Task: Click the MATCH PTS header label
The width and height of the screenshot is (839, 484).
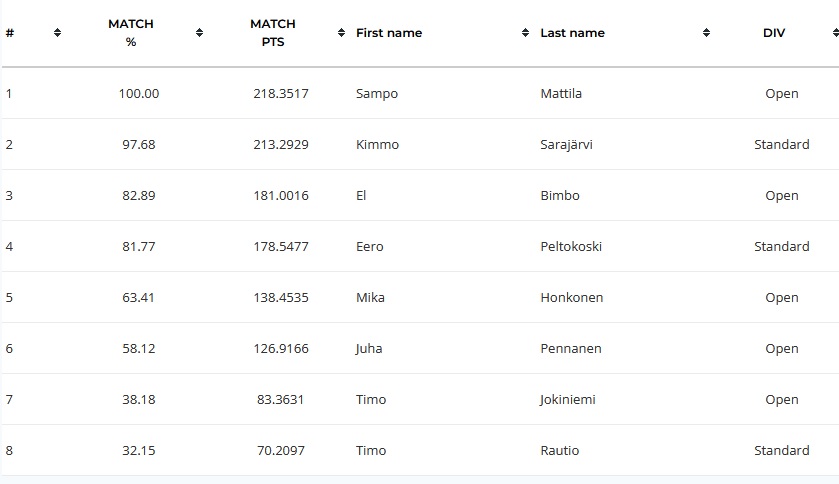Action: click(273, 33)
